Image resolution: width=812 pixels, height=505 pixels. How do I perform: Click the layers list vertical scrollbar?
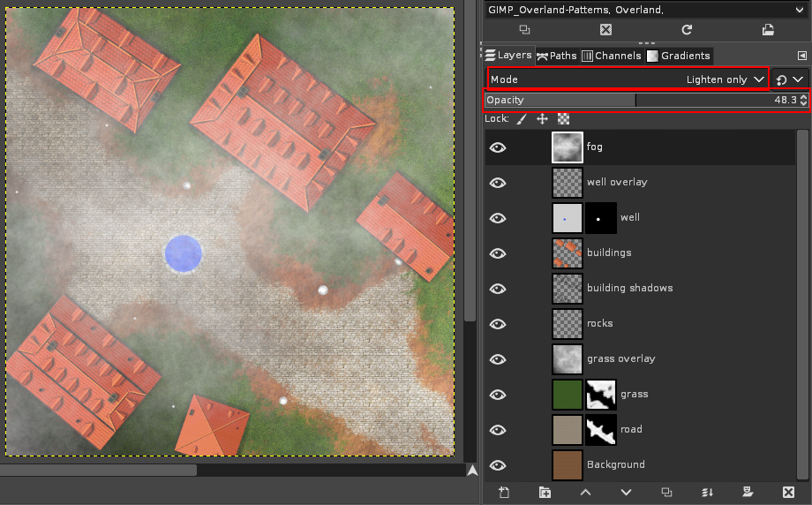click(x=802, y=305)
